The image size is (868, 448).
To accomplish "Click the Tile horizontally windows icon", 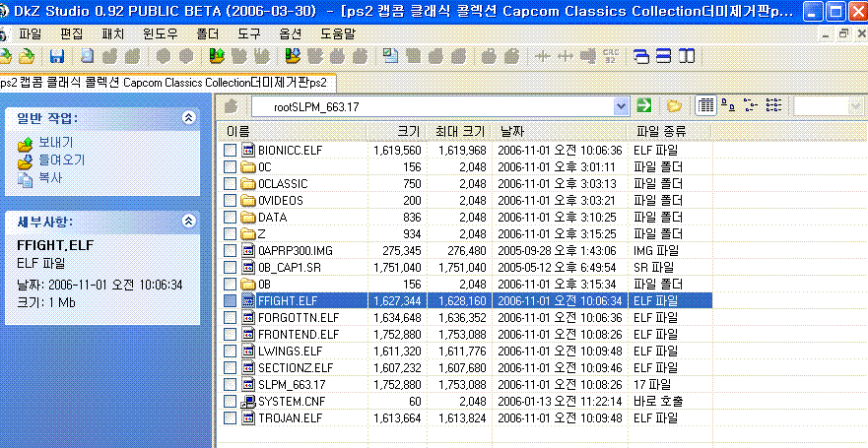I will (664, 56).
